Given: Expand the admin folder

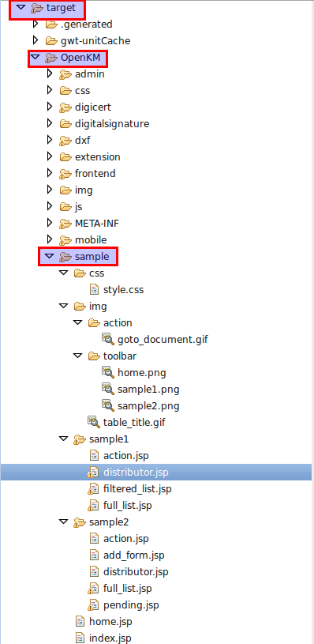Looking at the screenshot, I should click(x=50, y=74).
